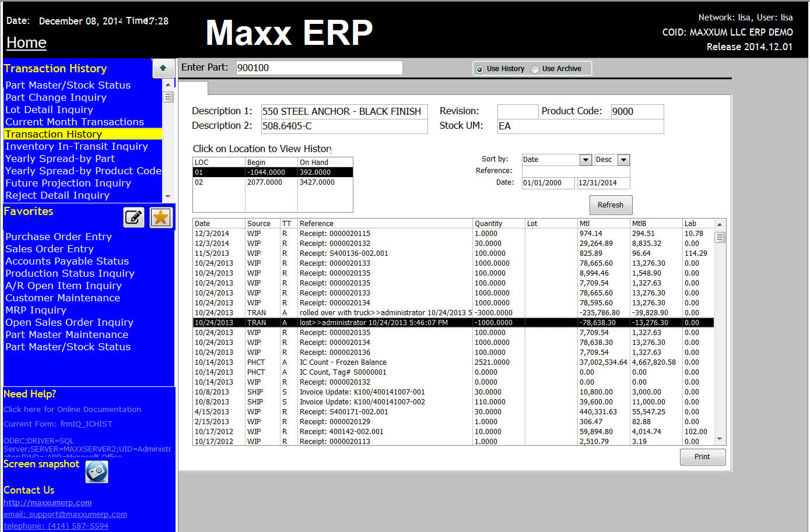810x532 pixels.
Task: Take a screen snapshot with camera icon
Action: (97, 471)
